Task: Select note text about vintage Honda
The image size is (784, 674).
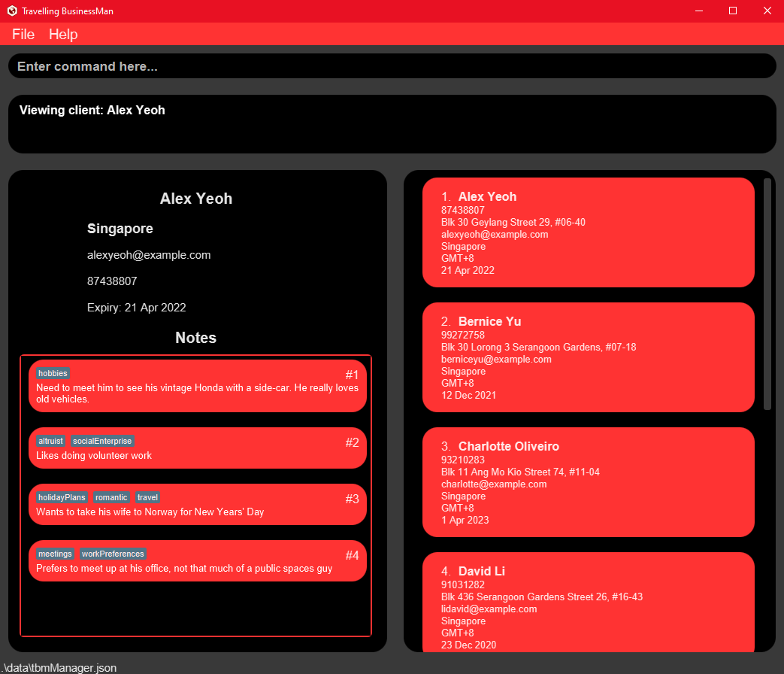Action: (197, 393)
